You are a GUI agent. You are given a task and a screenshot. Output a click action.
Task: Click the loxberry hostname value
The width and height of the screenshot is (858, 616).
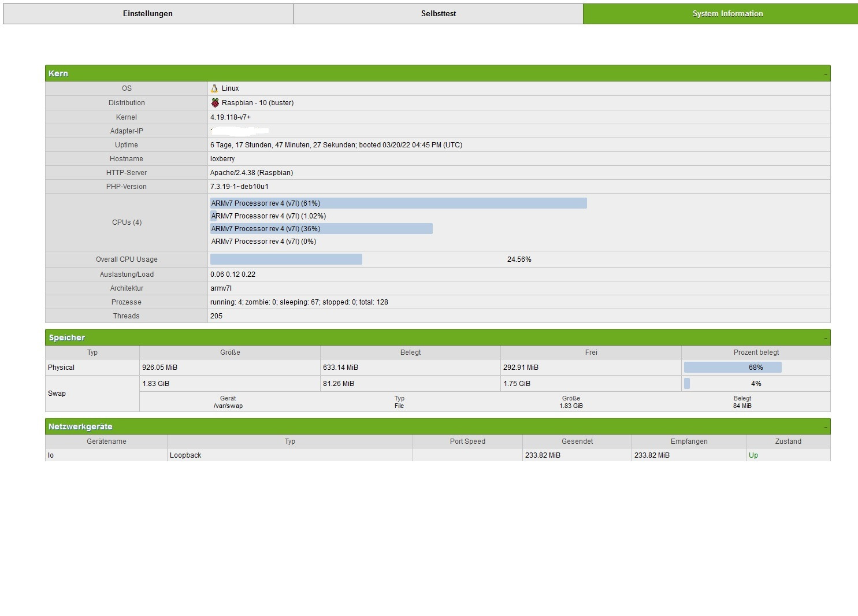click(x=222, y=159)
